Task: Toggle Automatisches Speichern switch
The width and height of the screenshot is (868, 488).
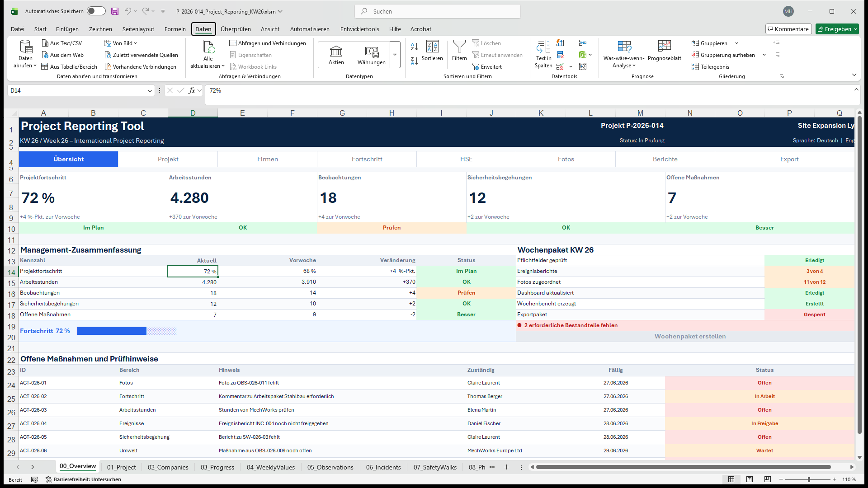Action: [x=96, y=11]
